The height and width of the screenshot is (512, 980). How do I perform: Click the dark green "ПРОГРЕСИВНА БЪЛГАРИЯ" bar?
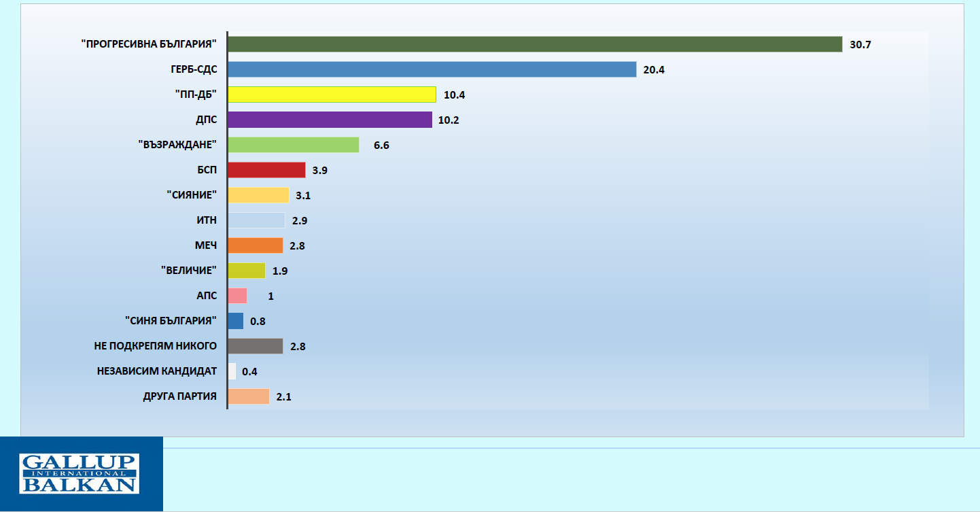coord(535,44)
